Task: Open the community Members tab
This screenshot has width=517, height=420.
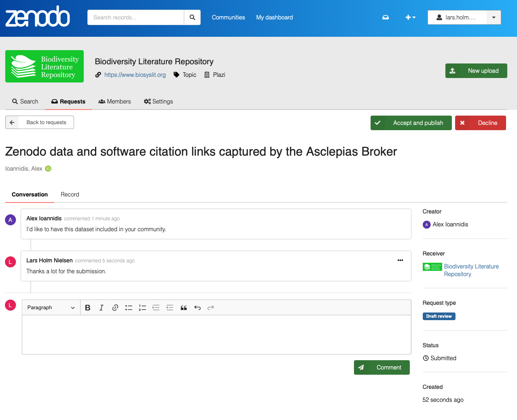Action: tap(115, 101)
